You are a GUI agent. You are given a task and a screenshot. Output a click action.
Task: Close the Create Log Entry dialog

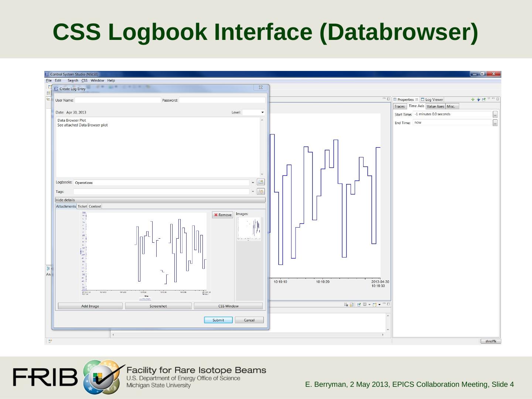[x=260, y=88]
